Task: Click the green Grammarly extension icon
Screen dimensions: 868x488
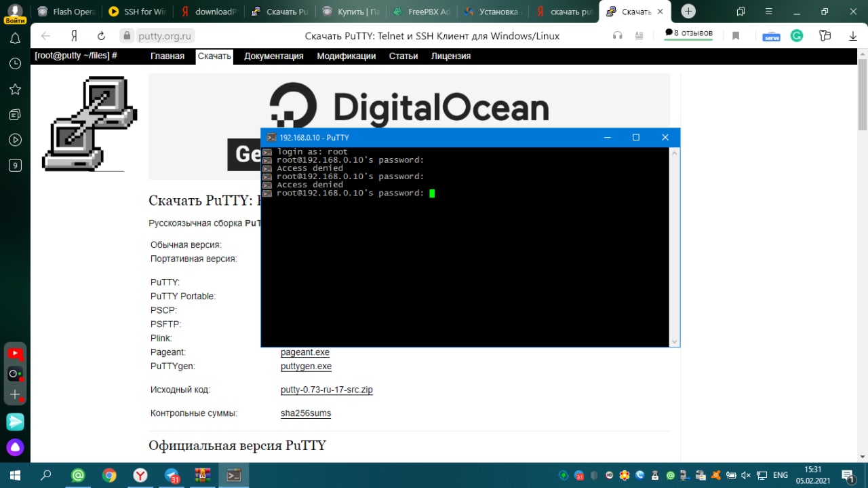Action: coord(797,36)
